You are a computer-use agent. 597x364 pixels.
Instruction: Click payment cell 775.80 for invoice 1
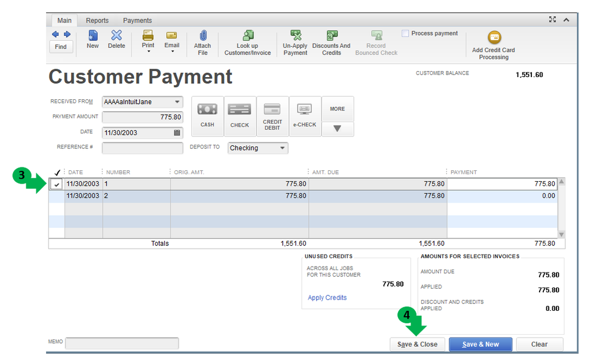[x=502, y=184]
